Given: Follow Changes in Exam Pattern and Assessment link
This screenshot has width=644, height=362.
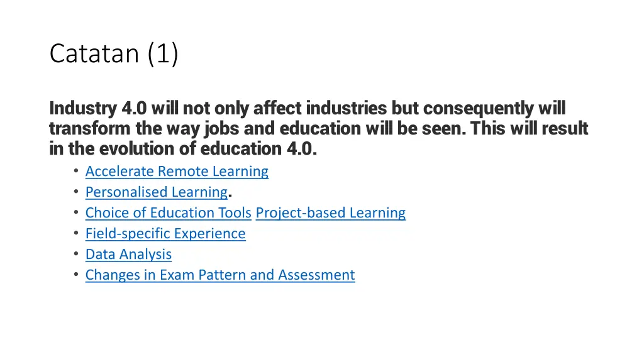Looking at the screenshot, I should click(220, 275).
